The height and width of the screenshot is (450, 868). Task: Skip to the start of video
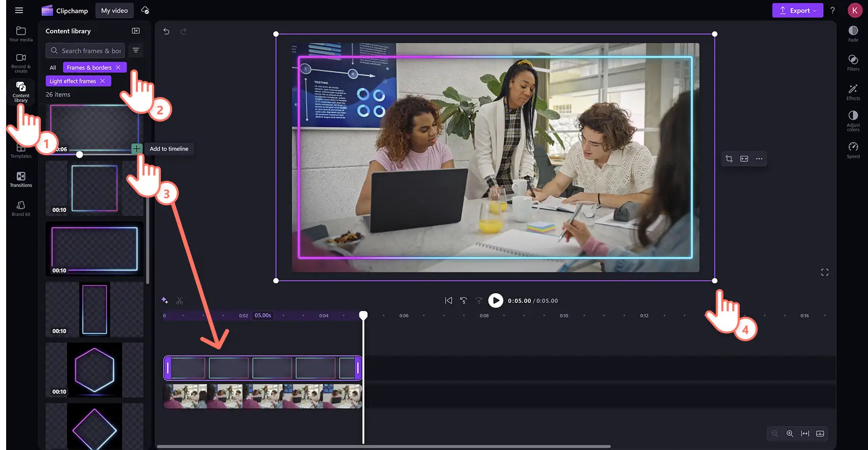449,301
